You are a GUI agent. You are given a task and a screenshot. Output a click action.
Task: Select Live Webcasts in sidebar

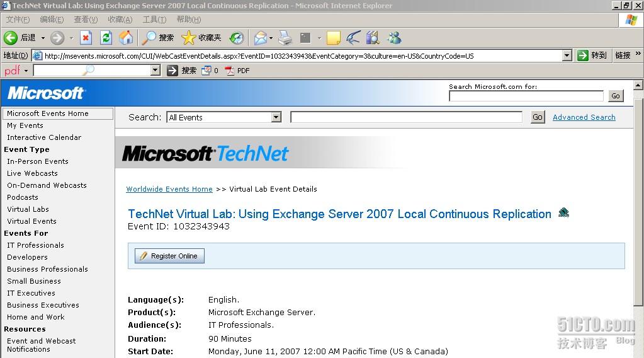tap(32, 173)
